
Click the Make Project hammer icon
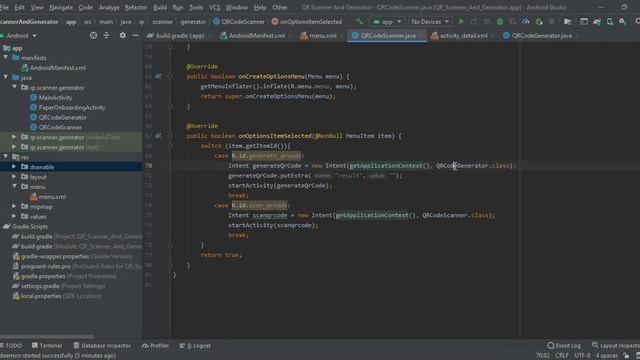click(359, 22)
